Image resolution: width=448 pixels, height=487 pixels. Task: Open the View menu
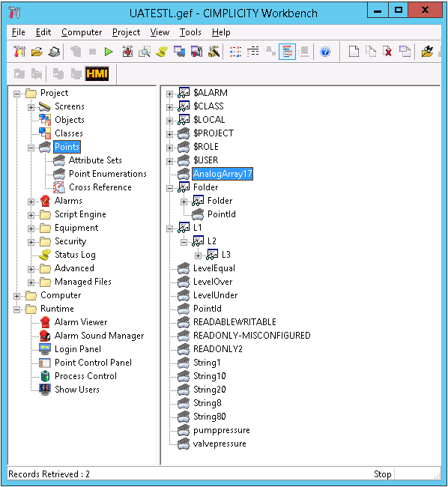point(160,32)
